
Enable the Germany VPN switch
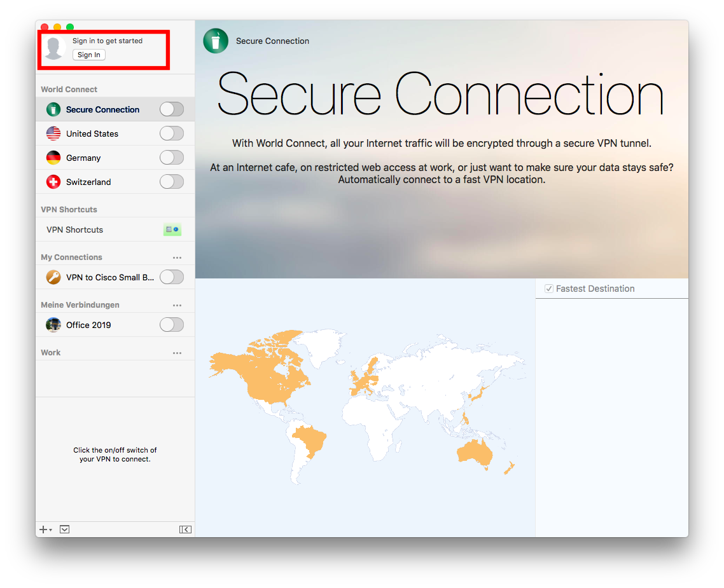172,158
